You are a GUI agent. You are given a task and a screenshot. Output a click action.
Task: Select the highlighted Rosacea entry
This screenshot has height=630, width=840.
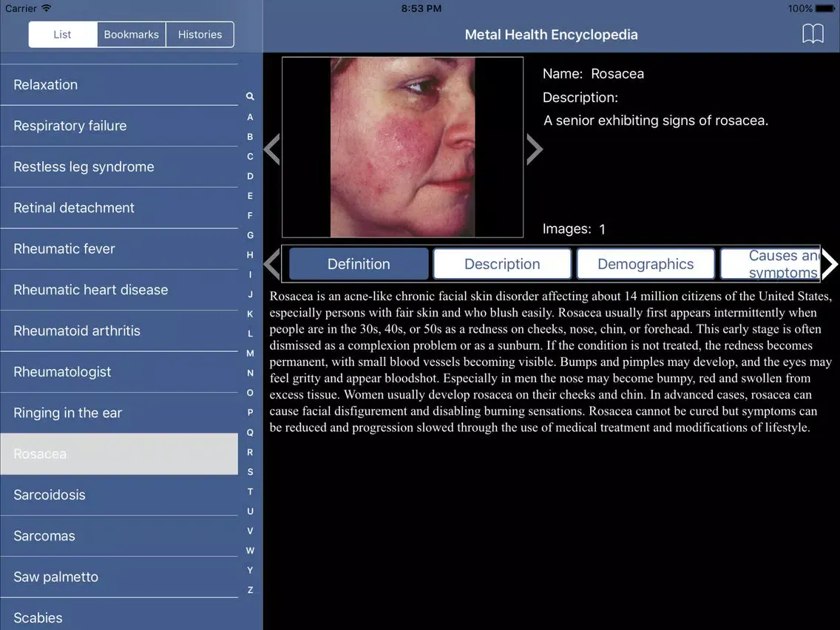[119, 454]
